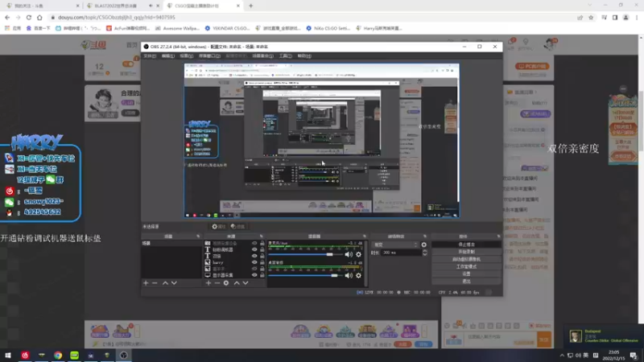Bookmark this page with star icon
644x362 pixels.
(x=591, y=18)
